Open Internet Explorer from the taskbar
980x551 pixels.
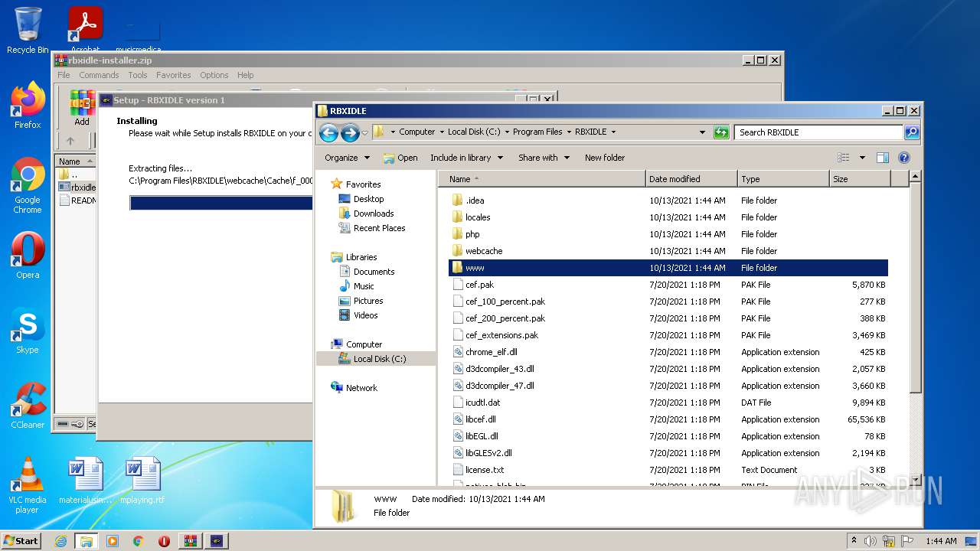point(60,541)
